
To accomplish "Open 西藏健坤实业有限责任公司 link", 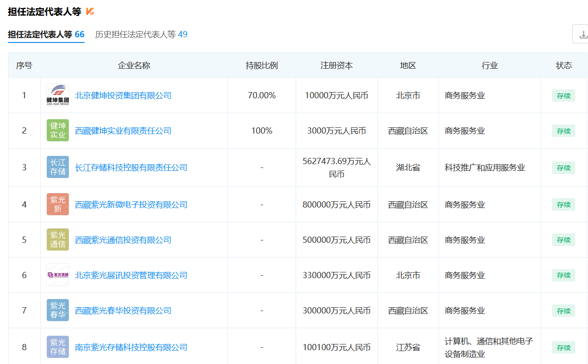I will [123, 131].
